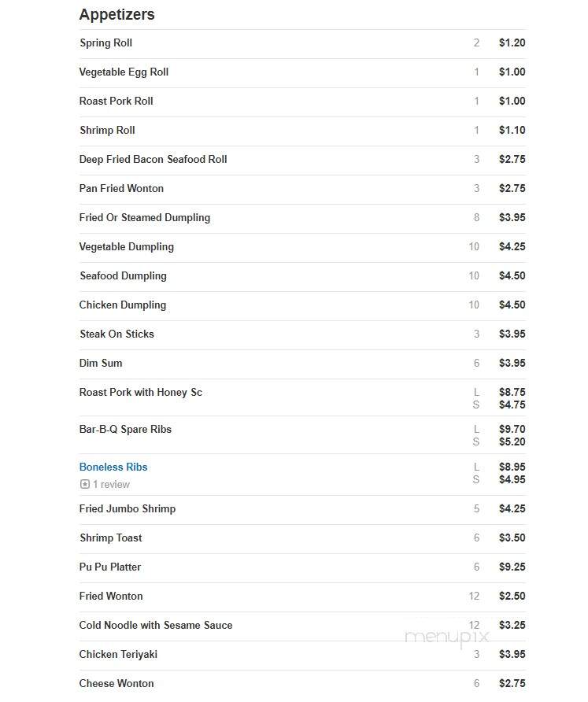The image size is (588, 702).
Task: Click the review star icon under Boneless Ribs
Action: point(85,485)
